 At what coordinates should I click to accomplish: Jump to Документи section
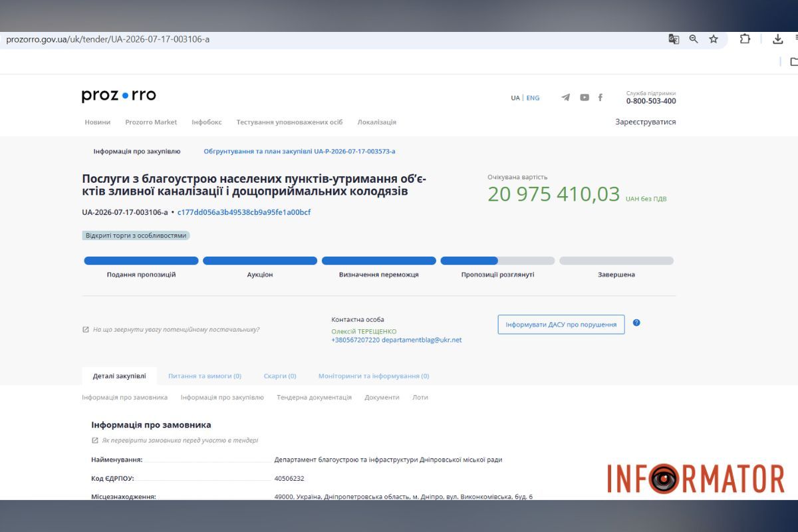pos(382,397)
